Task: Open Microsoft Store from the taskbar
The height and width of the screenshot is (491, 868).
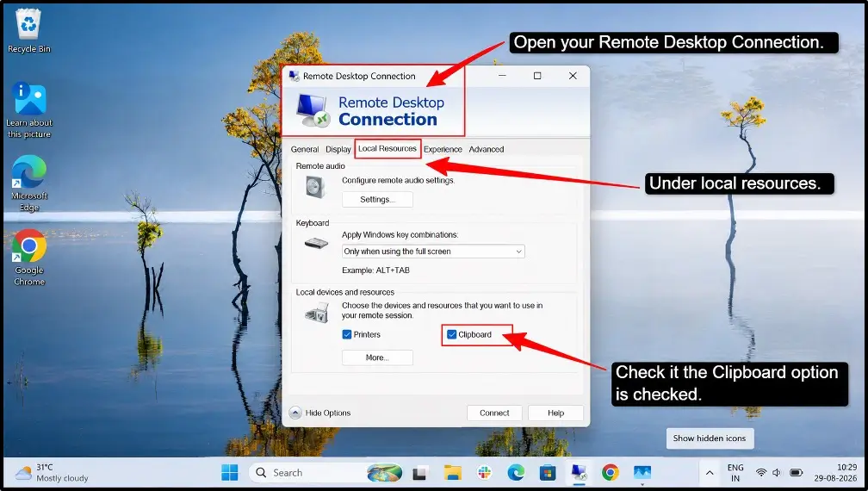Action: click(x=548, y=473)
